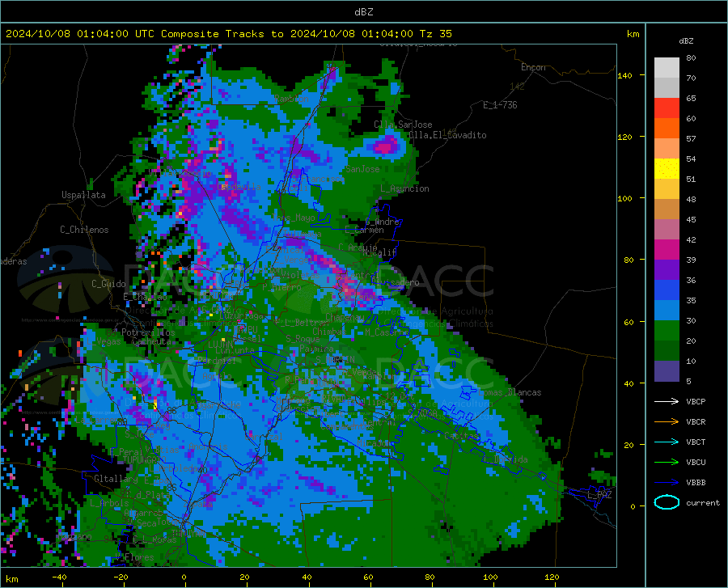Screen dimensions: 728x588
Task: Click the 140 km vertical axis tick
Action: (x=625, y=75)
